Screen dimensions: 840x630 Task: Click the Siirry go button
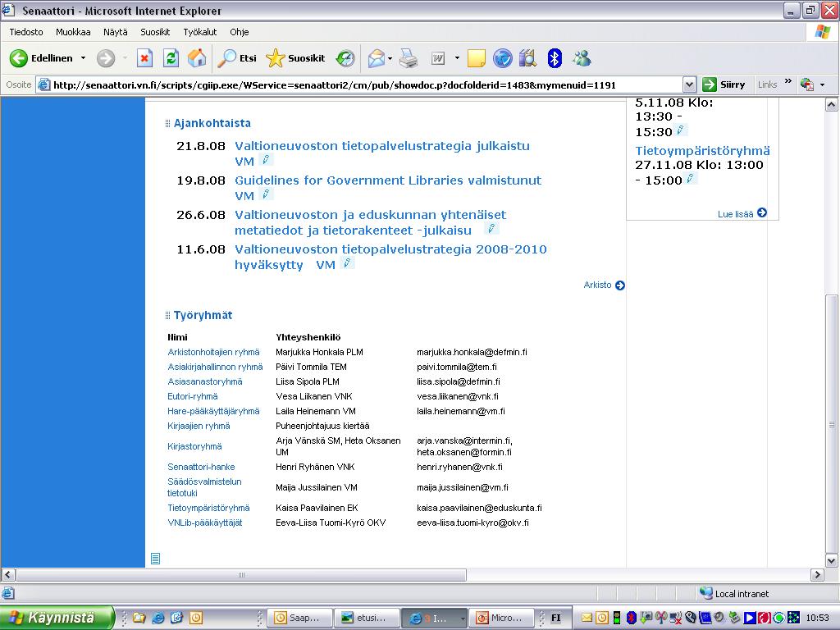click(x=724, y=84)
